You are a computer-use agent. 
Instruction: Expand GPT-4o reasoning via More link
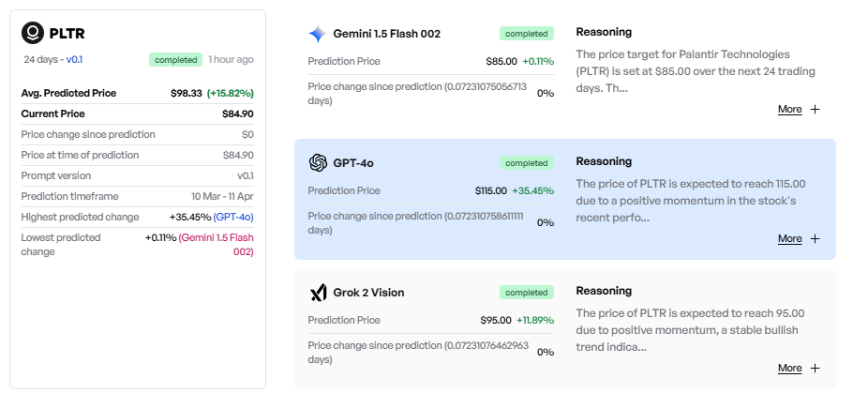pyautogui.click(x=789, y=239)
